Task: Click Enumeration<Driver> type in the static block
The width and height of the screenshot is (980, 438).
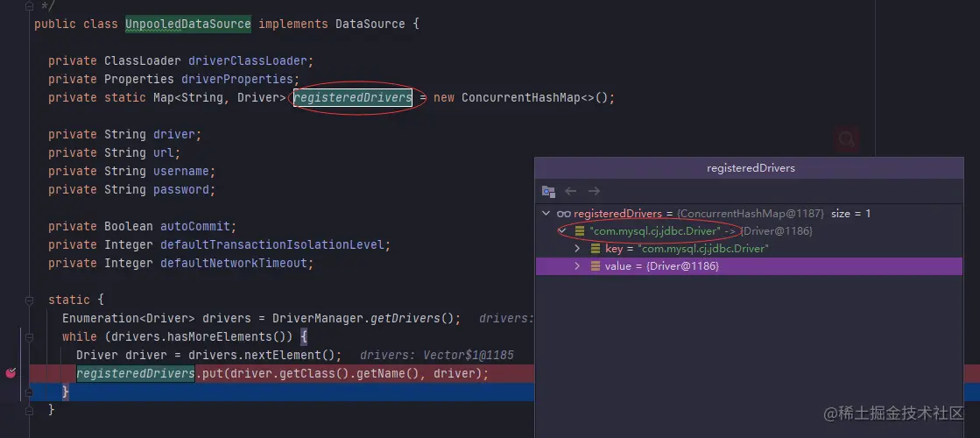Action: click(x=128, y=318)
